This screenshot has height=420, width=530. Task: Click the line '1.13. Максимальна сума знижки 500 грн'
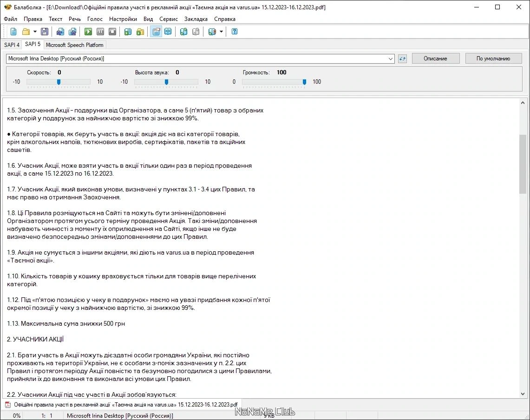(x=66, y=324)
